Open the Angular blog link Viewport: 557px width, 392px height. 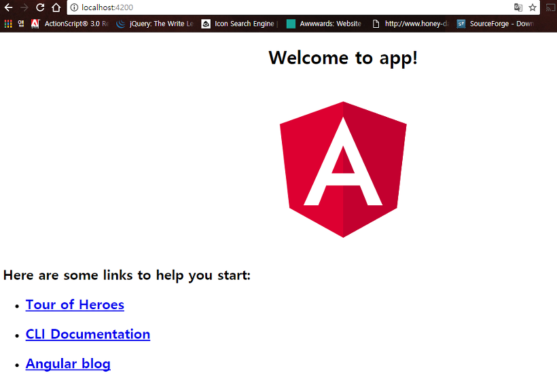point(68,364)
